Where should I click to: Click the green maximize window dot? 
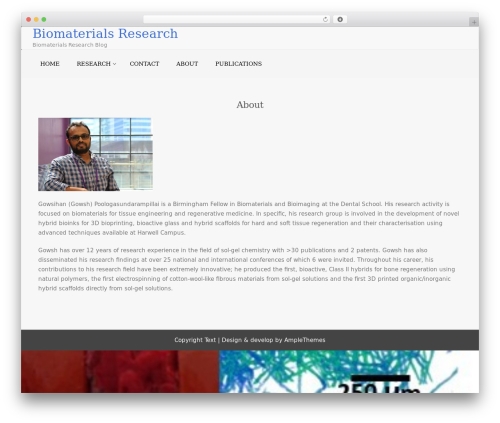[44, 20]
